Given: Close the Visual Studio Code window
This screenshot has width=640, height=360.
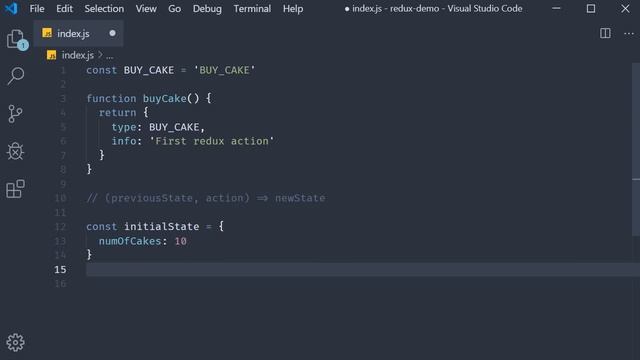Looking at the screenshot, I should 625,9.
